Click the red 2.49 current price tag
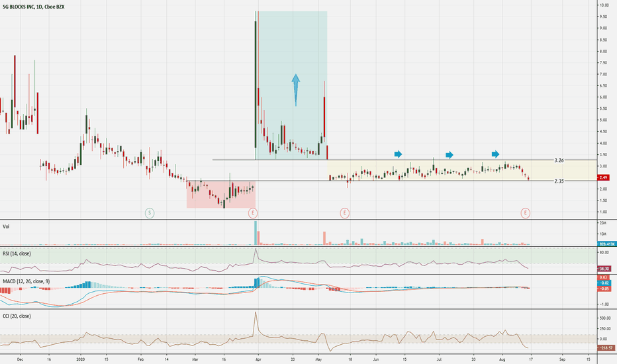 (x=603, y=177)
